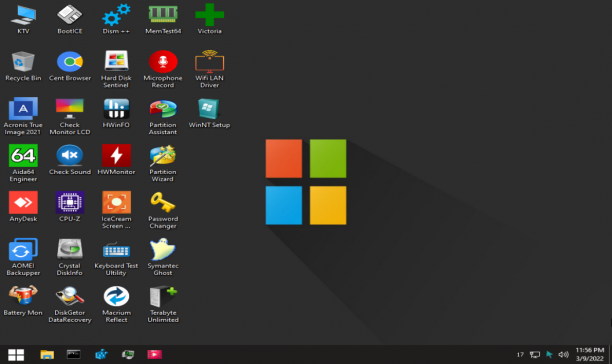Select the AnyDesk icon
Screen dimensions: 612x364
[23, 207]
